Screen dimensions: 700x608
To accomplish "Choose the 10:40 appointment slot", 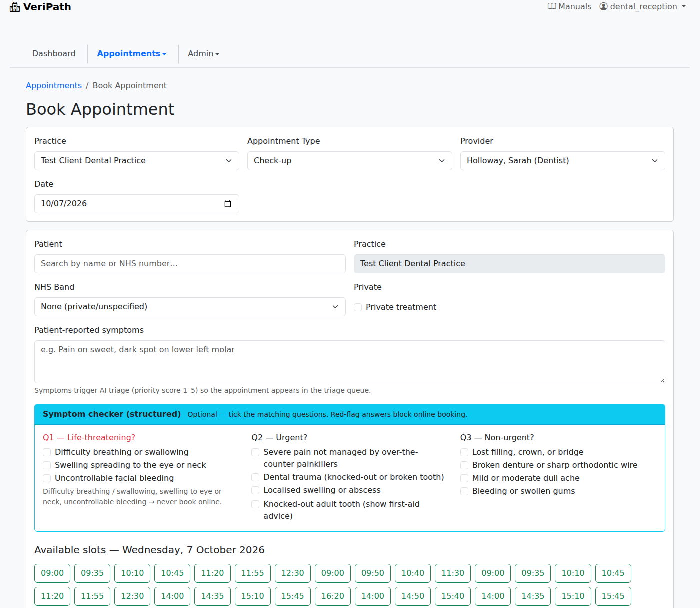I will click(413, 573).
